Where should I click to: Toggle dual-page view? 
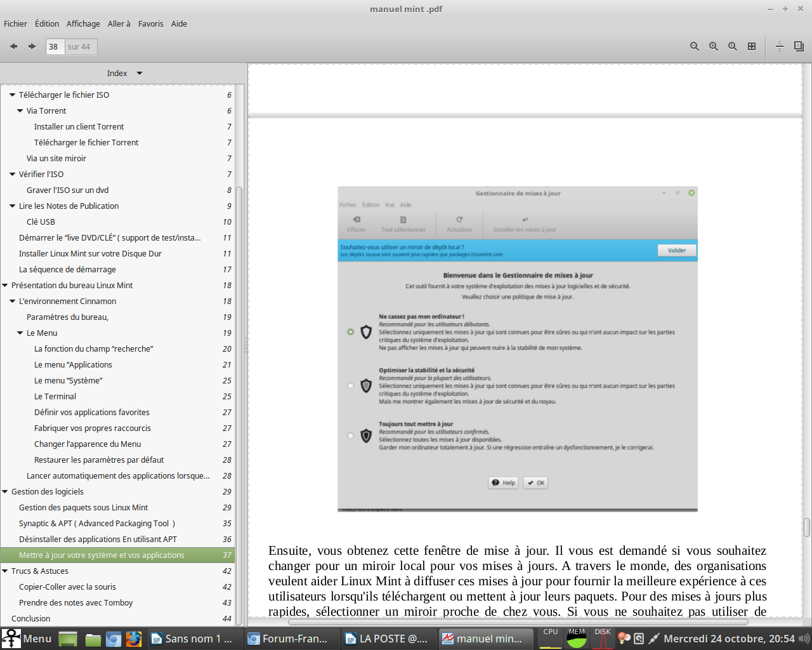click(799, 46)
